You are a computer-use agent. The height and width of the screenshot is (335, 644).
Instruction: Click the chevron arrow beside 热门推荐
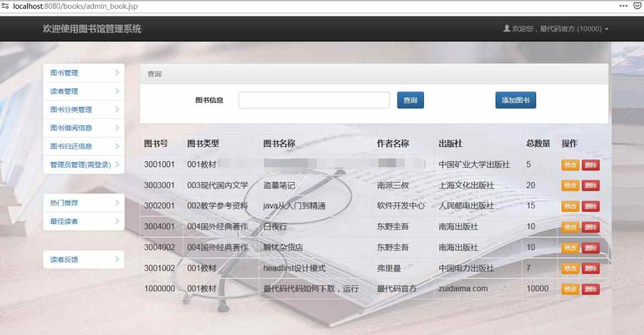(117, 202)
